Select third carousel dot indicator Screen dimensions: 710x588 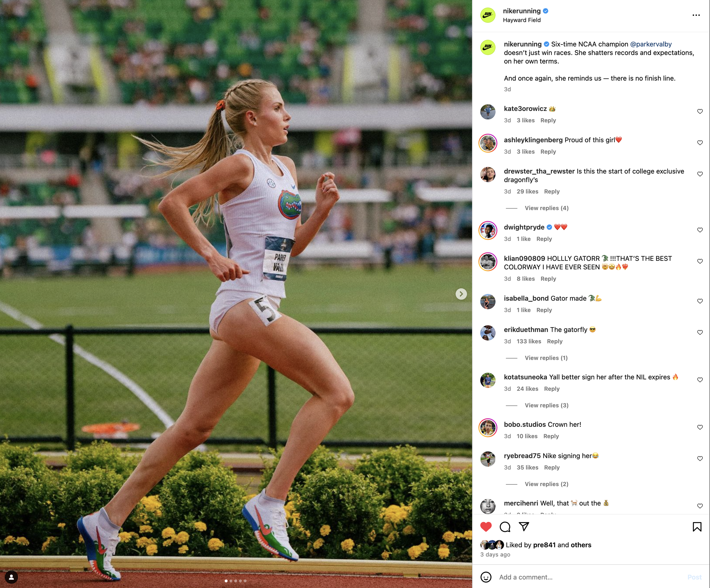[x=236, y=581]
